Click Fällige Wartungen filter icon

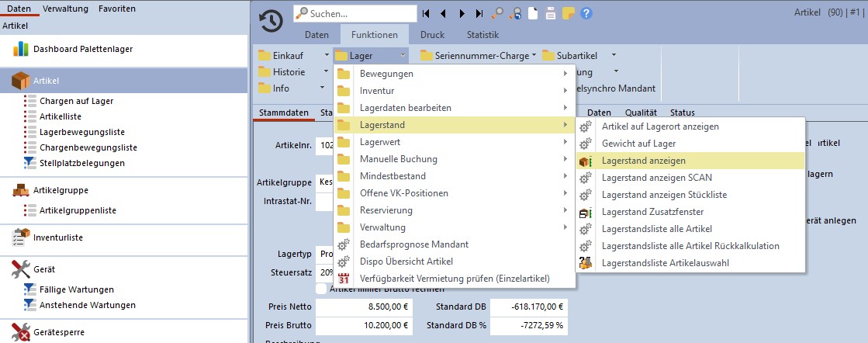coord(30,289)
